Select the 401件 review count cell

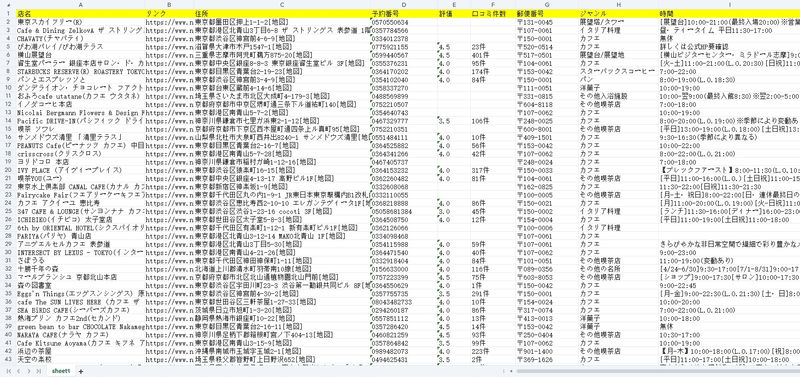click(x=493, y=55)
